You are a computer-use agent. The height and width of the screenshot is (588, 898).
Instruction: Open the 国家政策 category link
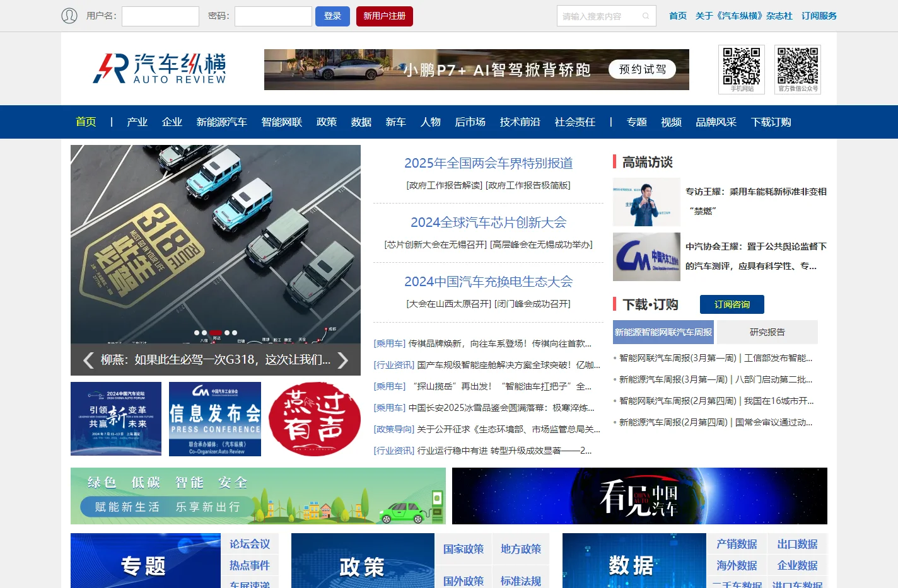[x=464, y=549]
